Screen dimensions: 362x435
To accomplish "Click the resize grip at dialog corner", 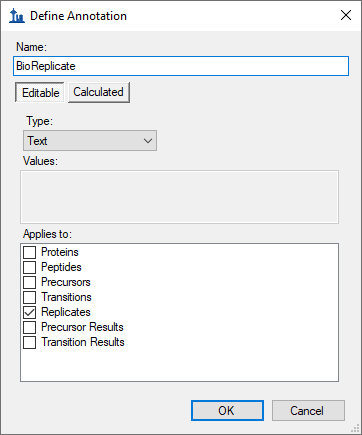I will pyautogui.click(x=355, y=428).
